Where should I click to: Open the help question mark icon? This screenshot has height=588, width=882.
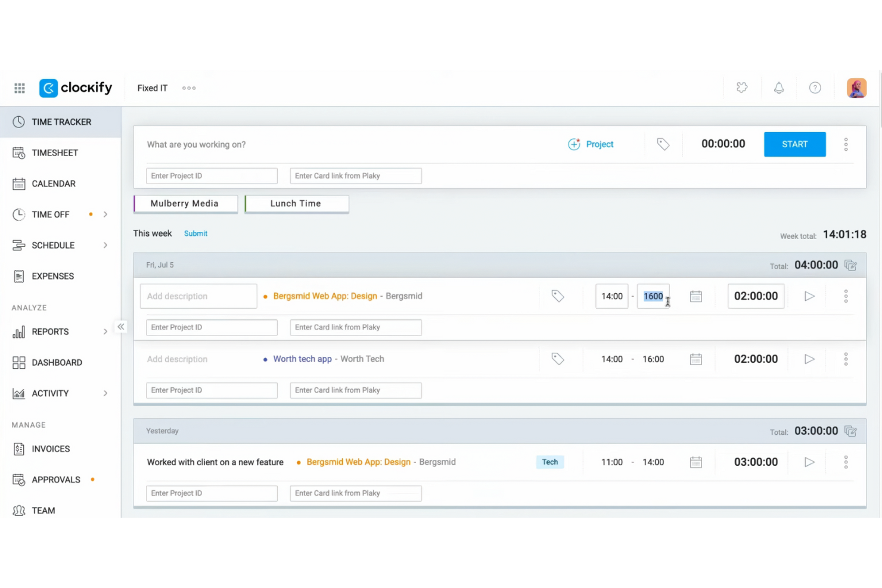[815, 88]
